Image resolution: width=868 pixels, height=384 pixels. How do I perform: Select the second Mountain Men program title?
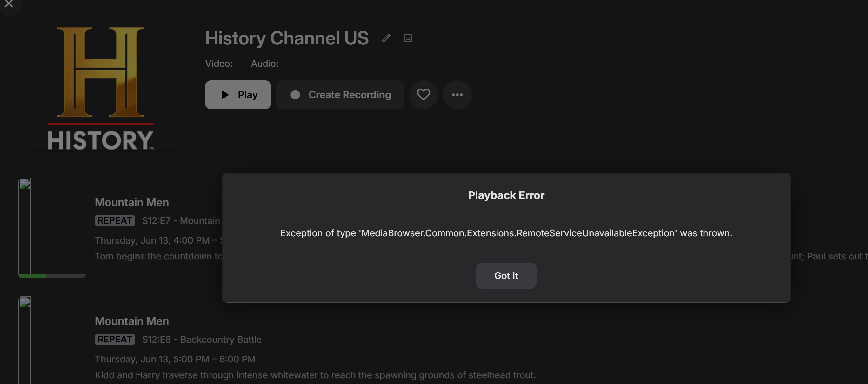click(132, 321)
